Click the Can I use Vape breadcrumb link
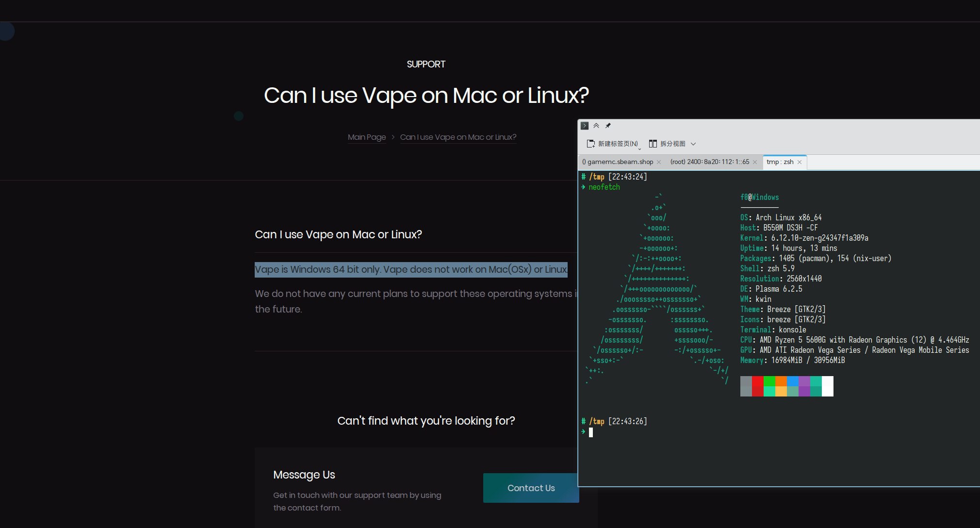The width and height of the screenshot is (980, 528). click(x=458, y=137)
